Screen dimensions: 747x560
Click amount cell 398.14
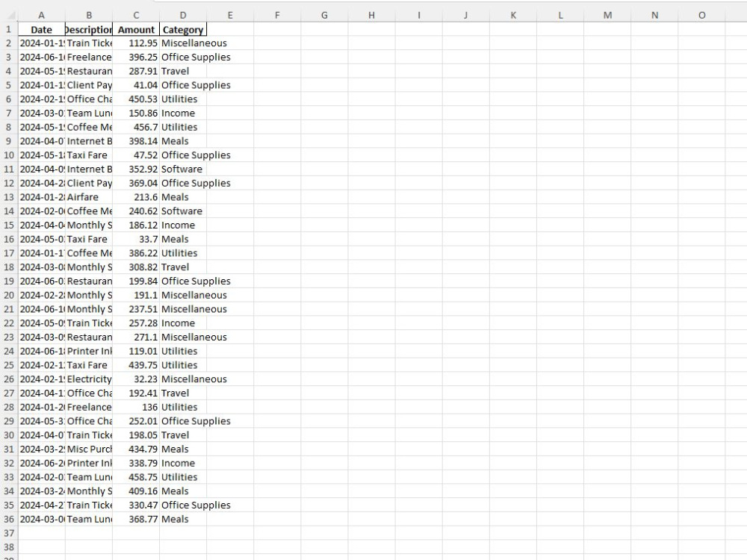136,141
